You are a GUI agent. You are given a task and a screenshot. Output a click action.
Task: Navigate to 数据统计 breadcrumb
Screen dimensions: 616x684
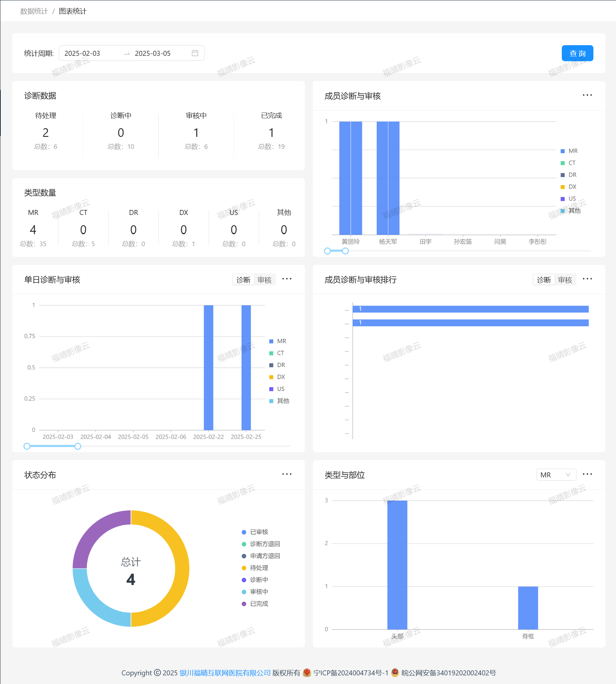point(34,11)
